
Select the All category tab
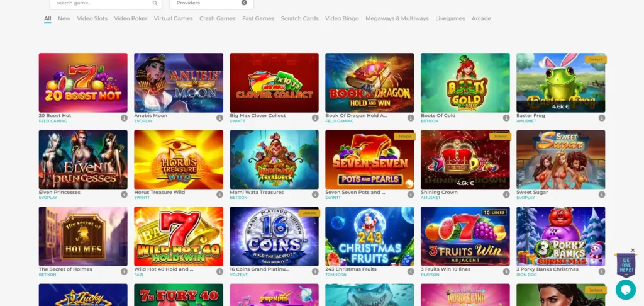tap(48, 18)
